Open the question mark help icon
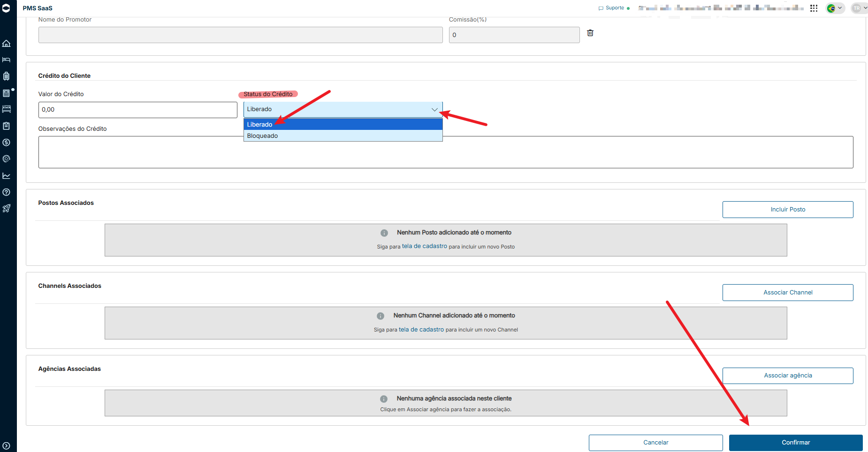Image resolution: width=868 pixels, height=452 pixels. coord(7,192)
